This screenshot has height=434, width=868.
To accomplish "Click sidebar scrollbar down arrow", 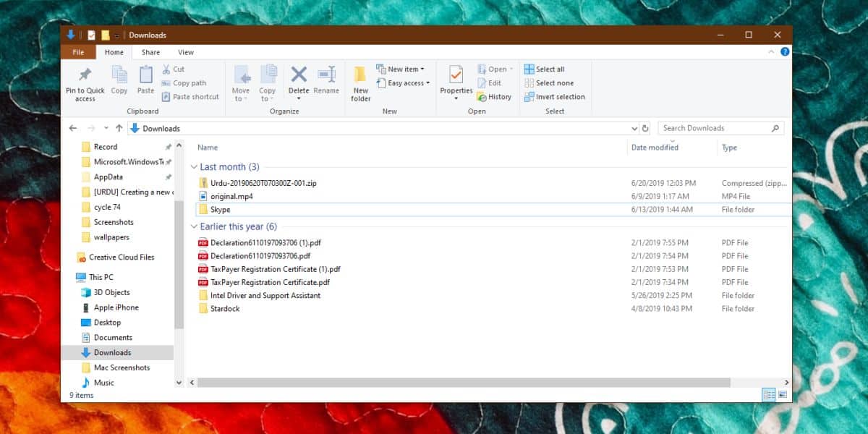I will (x=179, y=382).
